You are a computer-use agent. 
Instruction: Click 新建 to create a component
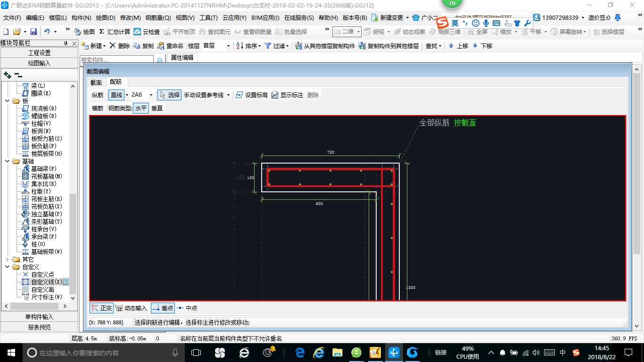[93, 46]
